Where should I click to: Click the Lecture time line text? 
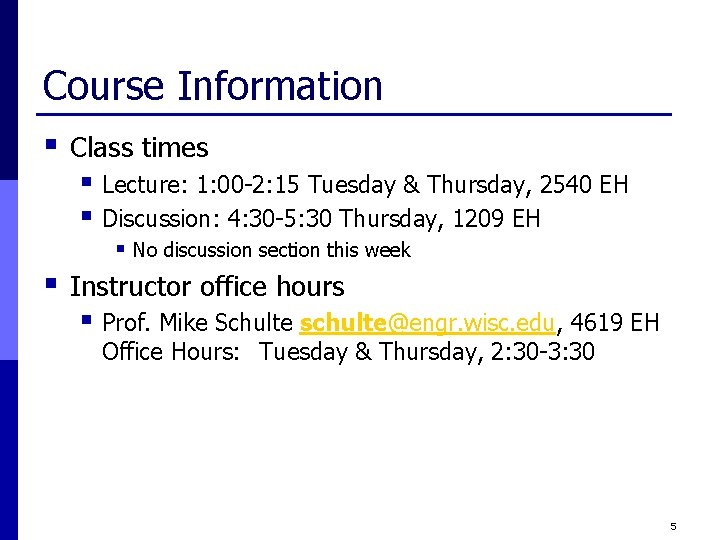(x=365, y=185)
